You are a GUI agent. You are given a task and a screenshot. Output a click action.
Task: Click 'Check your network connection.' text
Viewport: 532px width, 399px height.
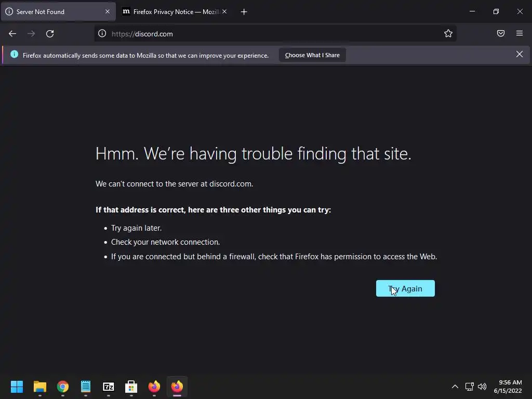pyautogui.click(x=165, y=242)
